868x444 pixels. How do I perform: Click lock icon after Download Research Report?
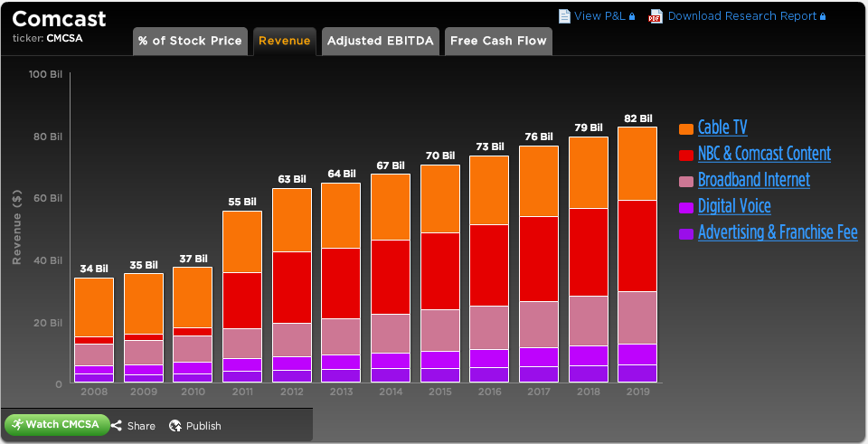tap(824, 16)
